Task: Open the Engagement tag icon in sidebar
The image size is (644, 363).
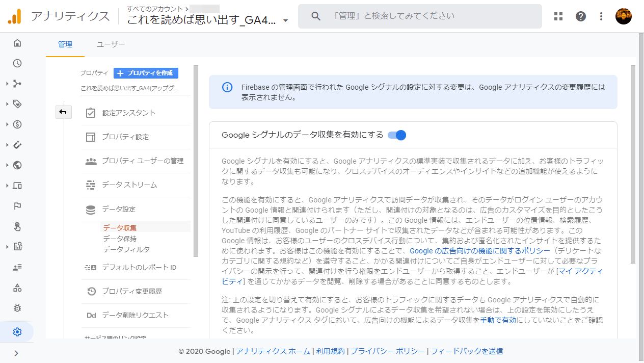Action: (x=17, y=104)
